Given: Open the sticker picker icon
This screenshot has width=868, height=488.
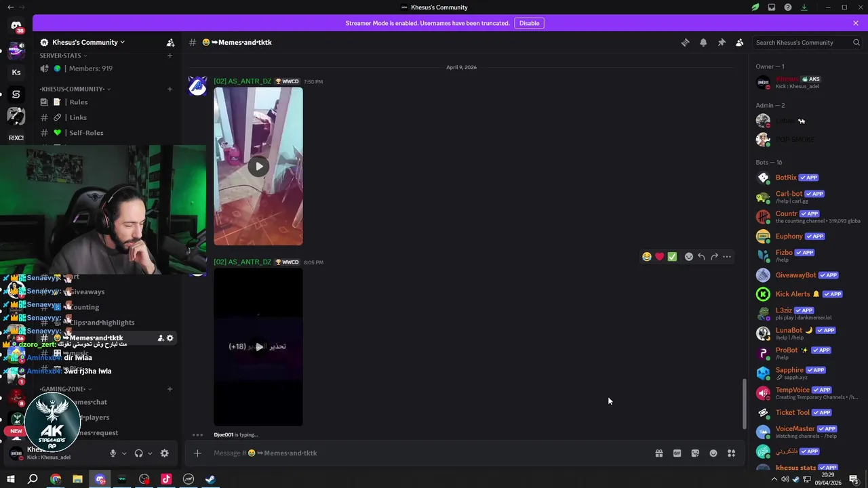Looking at the screenshot, I should (x=695, y=453).
